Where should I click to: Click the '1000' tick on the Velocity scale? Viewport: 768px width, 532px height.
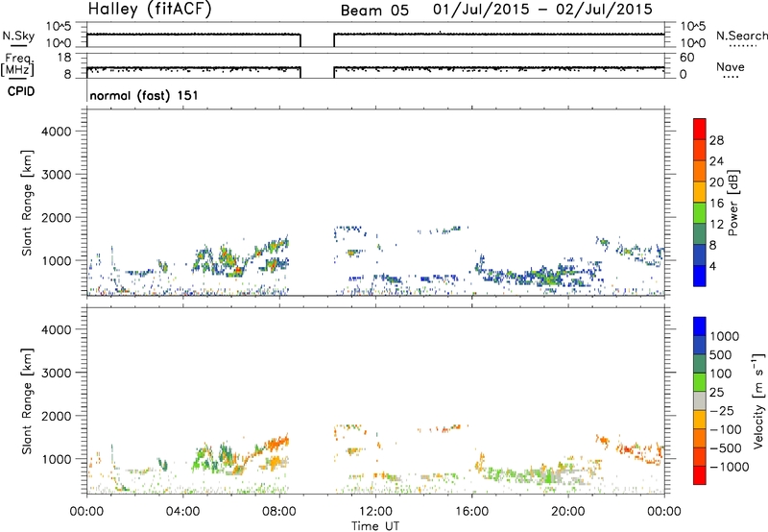[x=725, y=336]
